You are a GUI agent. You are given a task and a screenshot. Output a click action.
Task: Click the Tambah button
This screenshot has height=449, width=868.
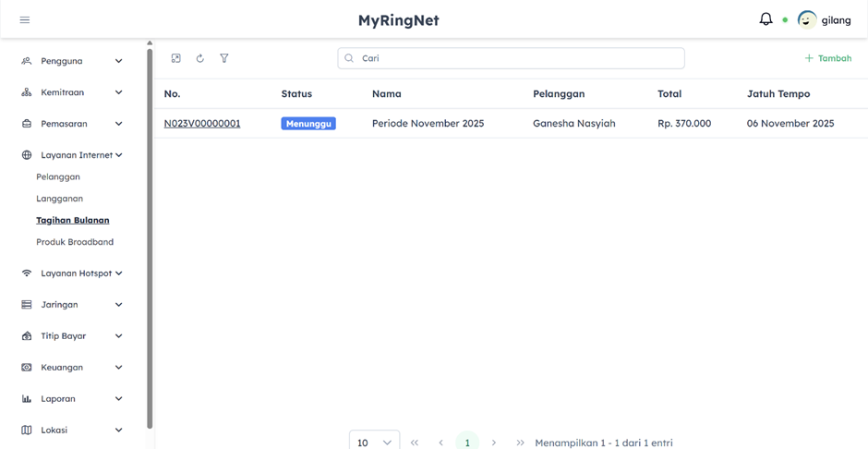coord(827,58)
